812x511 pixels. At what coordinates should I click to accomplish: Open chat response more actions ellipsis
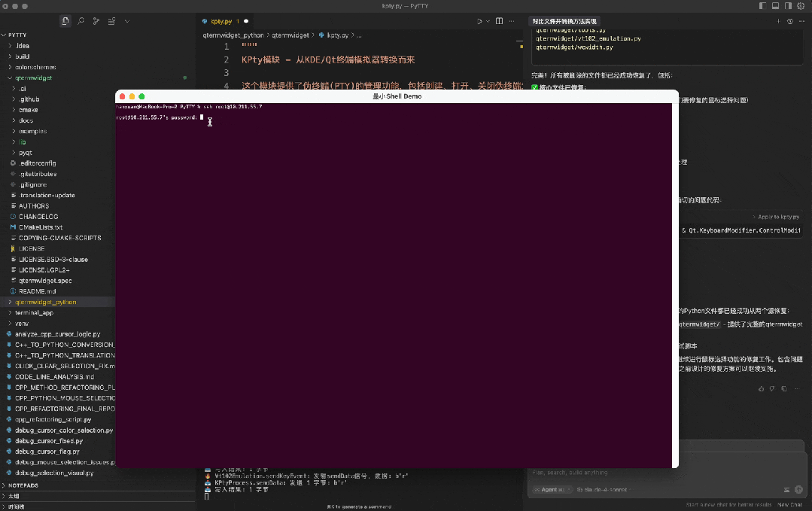click(797, 388)
